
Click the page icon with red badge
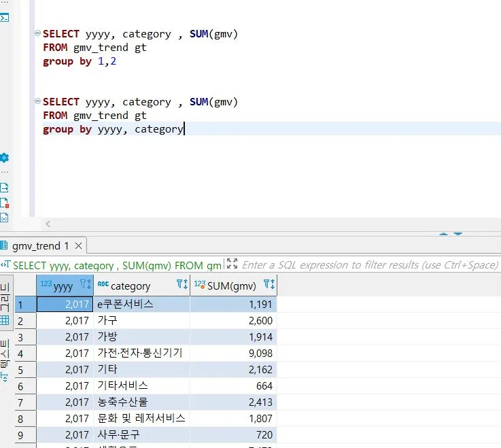[x=4, y=203]
